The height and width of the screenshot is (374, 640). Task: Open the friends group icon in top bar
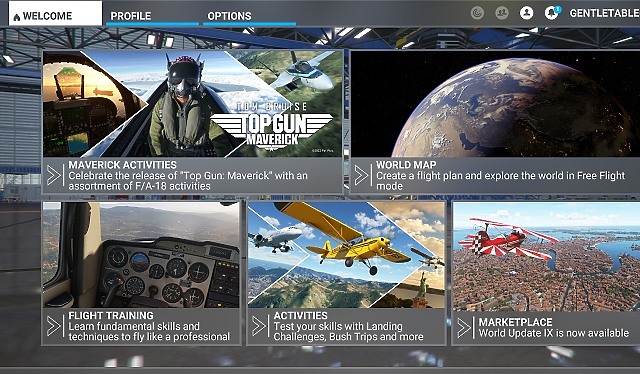pos(502,13)
